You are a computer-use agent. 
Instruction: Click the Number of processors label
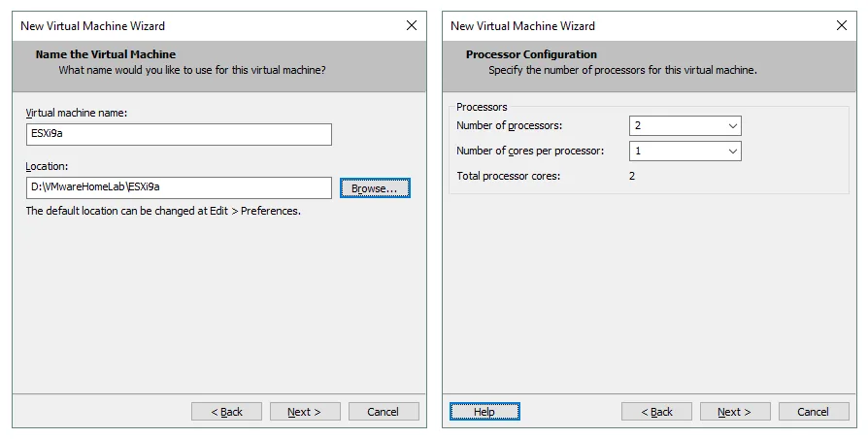point(510,125)
